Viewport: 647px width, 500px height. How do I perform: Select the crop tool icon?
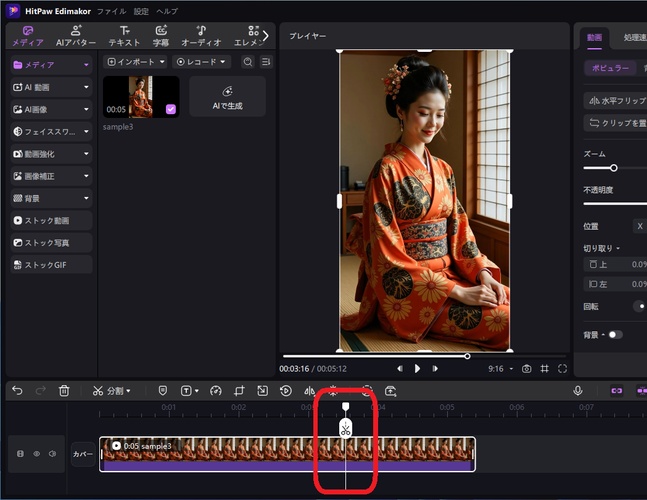(x=239, y=391)
